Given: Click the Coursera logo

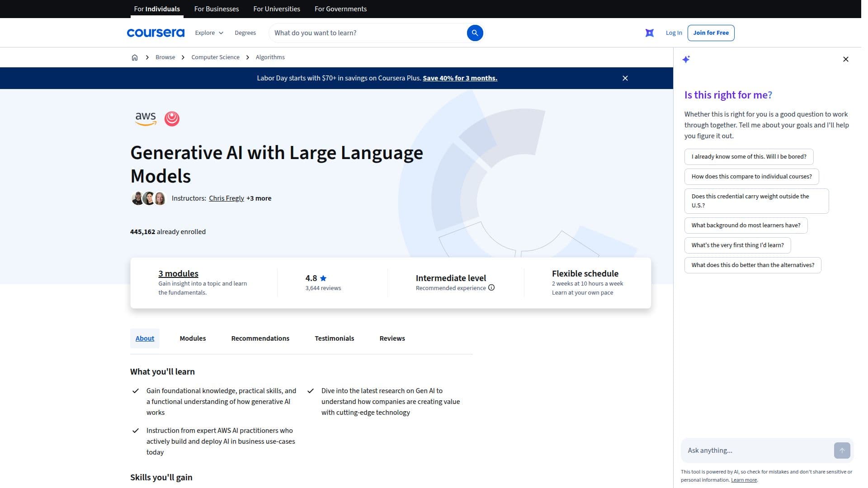Looking at the screenshot, I should (x=156, y=33).
